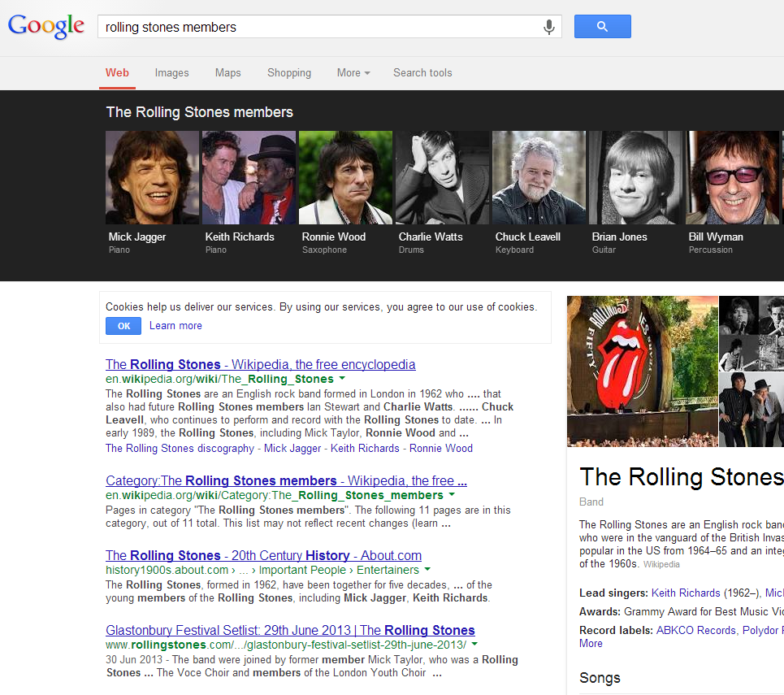The image size is (784, 695).
Task: Click The Rolling Stones members carousel heading
Action: (x=200, y=112)
